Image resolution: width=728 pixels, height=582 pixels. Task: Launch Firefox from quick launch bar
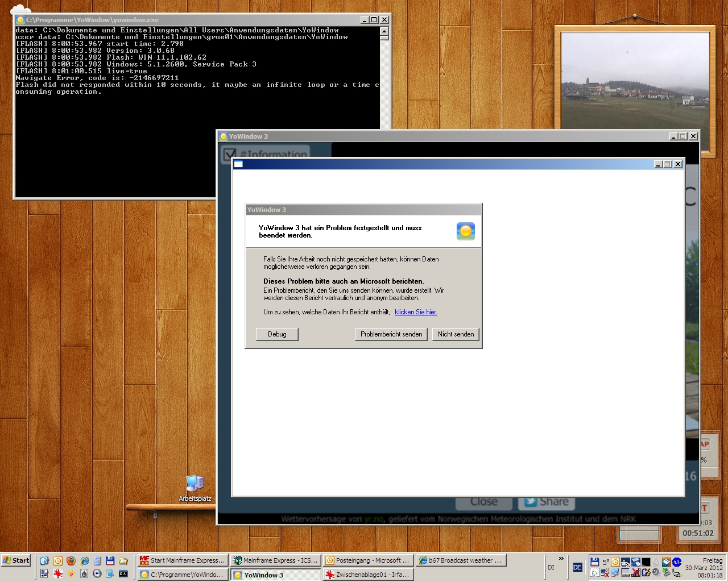click(71, 561)
